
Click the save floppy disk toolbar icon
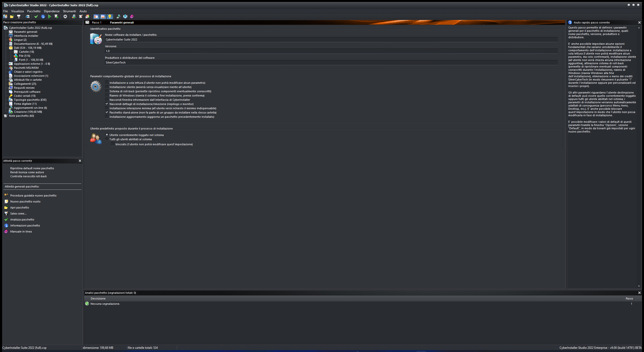pos(18,16)
